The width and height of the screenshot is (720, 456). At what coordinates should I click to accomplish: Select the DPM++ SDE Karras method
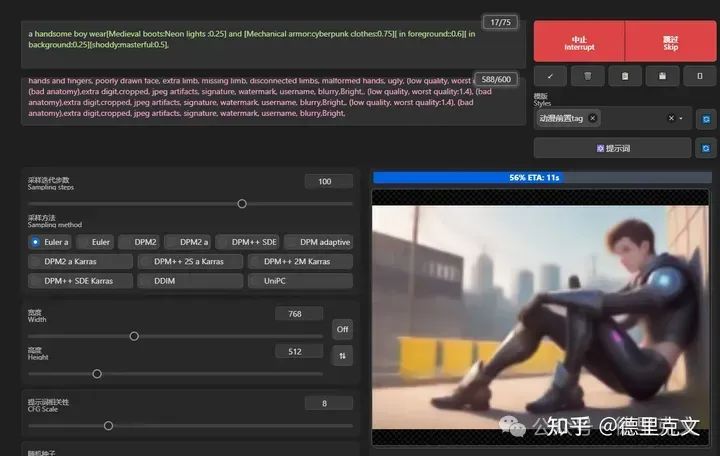click(80, 281)
